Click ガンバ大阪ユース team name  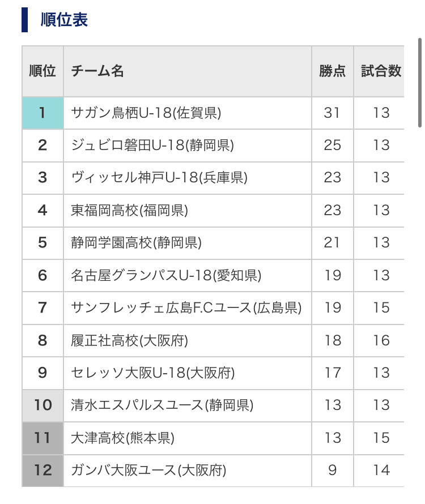[148, 470]
